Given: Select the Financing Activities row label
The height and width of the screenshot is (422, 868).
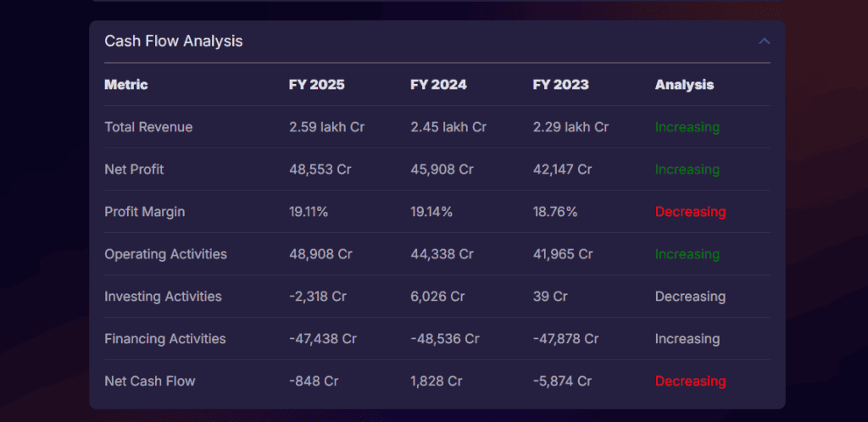Looking at the screenshot, I should pyautogui.click(x=164, y=339).
